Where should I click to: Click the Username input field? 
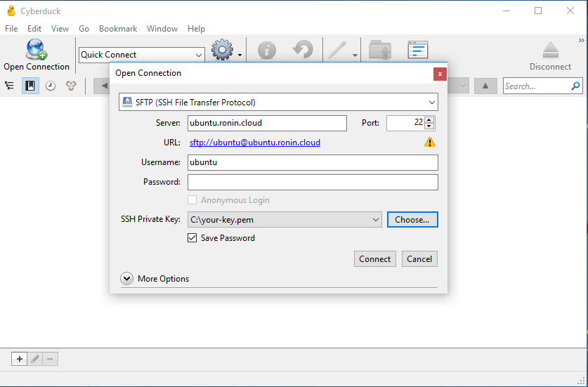tap(313, 162)
